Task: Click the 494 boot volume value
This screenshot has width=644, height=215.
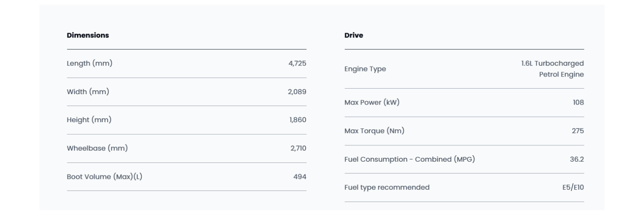Action: click(x=300, y=177)
